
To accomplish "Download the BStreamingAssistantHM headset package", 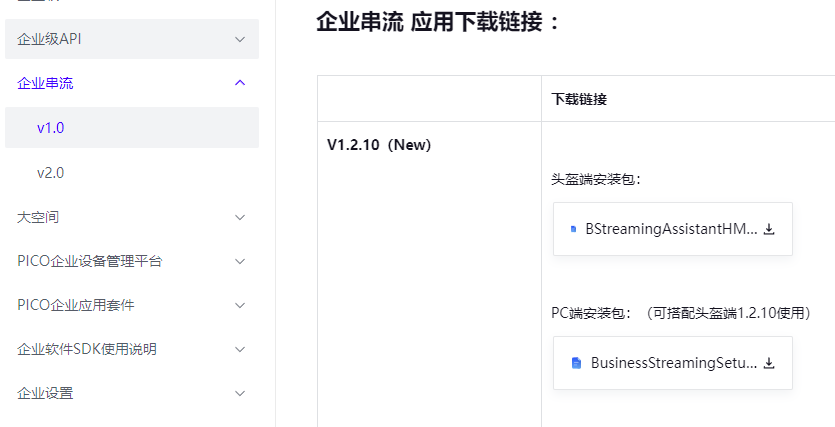I will tap(768, 229).
